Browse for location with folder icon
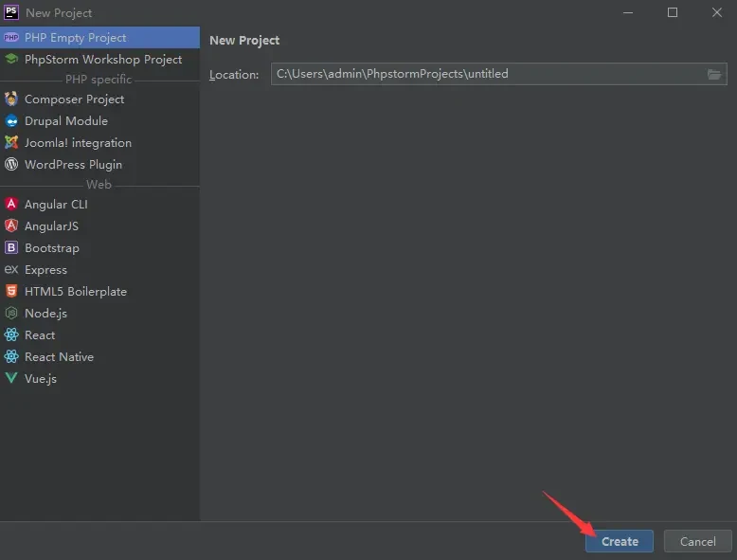 point(714,74)
